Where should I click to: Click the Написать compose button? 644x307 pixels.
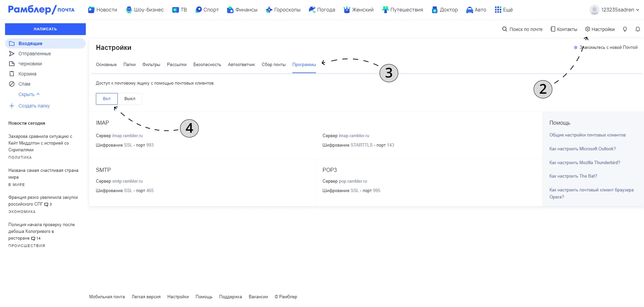point(45,29)
